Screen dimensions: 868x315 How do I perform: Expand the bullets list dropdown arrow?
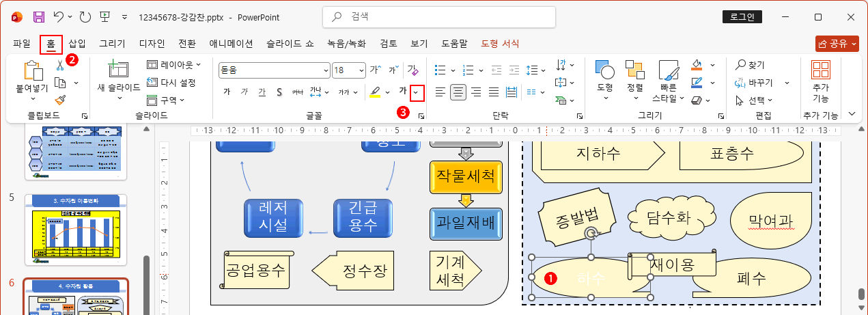tap(453, 70)
